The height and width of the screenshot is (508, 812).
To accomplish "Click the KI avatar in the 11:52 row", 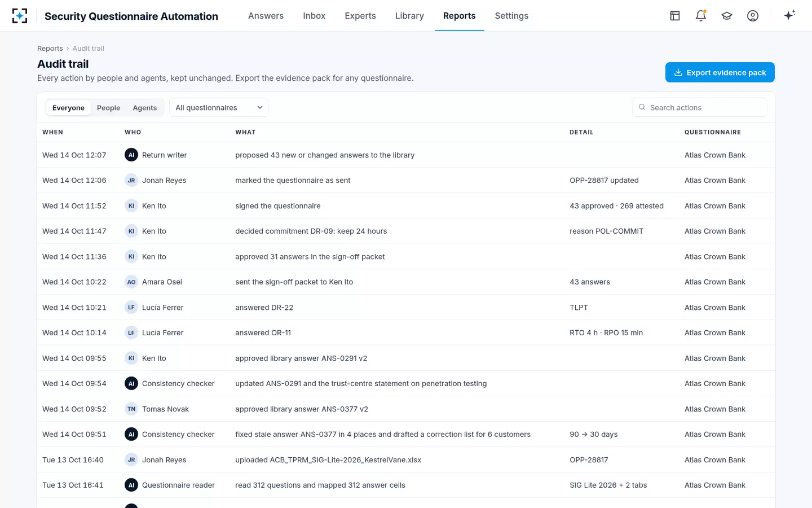I will pyautogui.click(x=131, y=205).
